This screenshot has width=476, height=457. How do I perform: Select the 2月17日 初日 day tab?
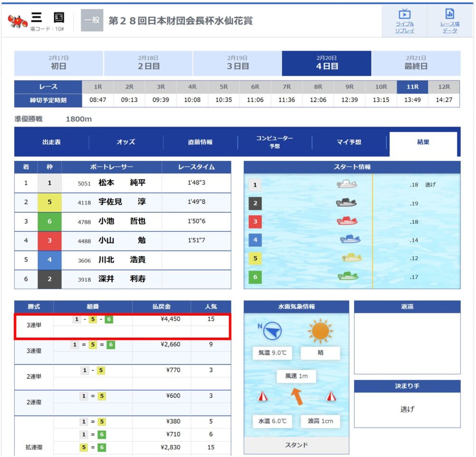pos(59,63)
